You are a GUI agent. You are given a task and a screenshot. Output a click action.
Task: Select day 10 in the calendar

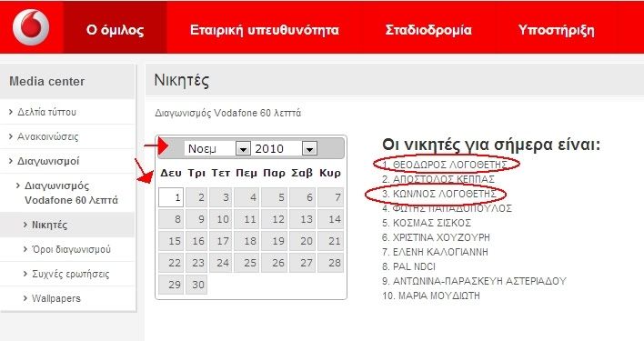220,219
